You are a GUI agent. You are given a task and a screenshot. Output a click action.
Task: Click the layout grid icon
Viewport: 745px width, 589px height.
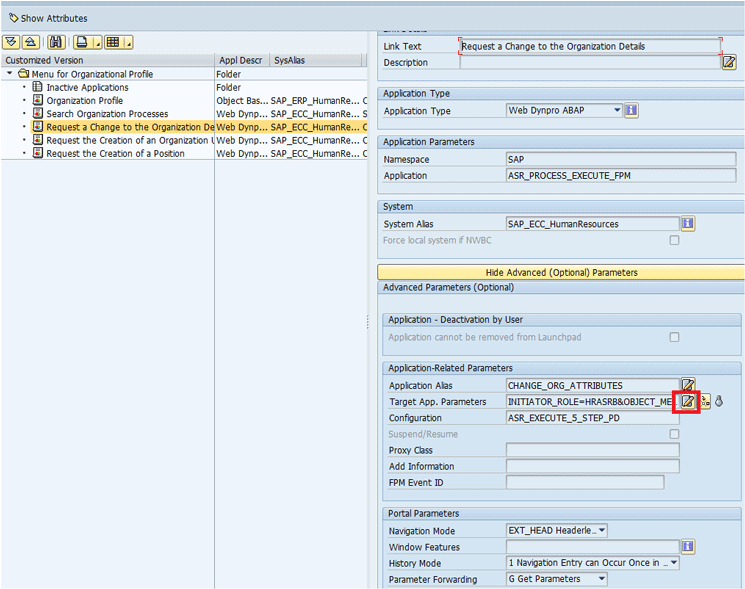click(x=113, y=42)
